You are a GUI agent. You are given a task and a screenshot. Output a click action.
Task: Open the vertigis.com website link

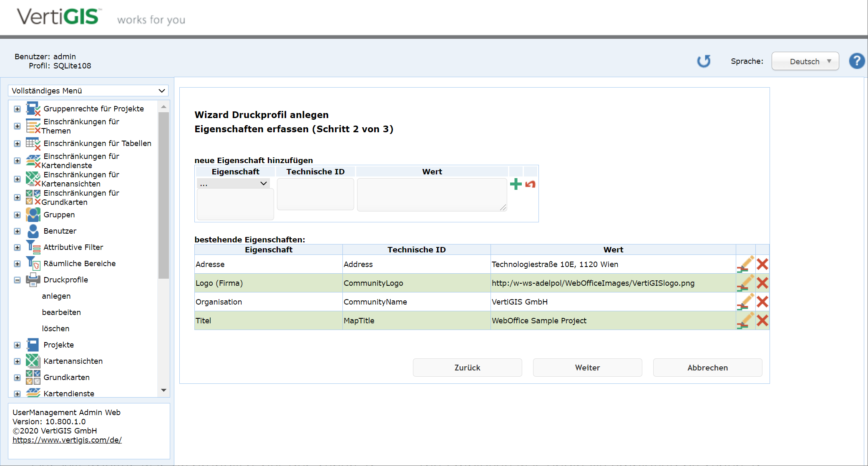point(67,440)
